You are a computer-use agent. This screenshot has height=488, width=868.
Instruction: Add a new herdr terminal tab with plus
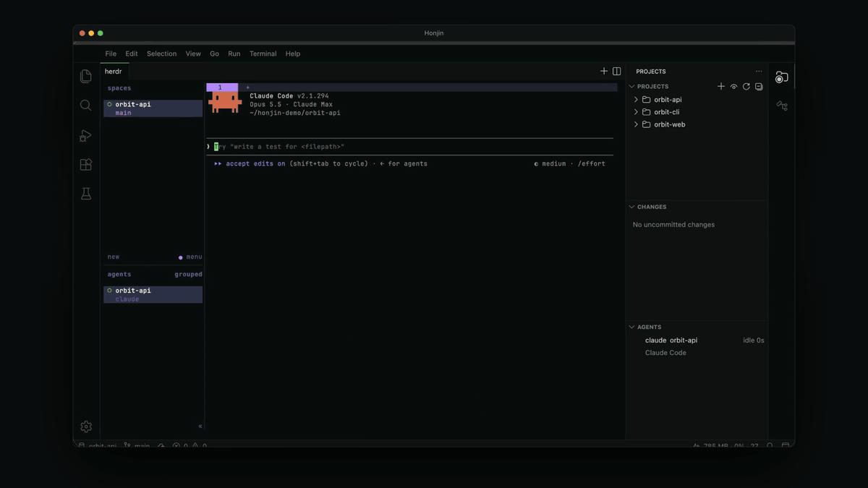[247, 87]
